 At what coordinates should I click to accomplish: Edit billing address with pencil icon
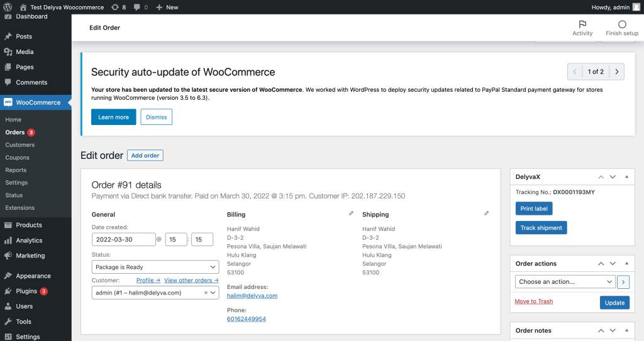(351, 214)
